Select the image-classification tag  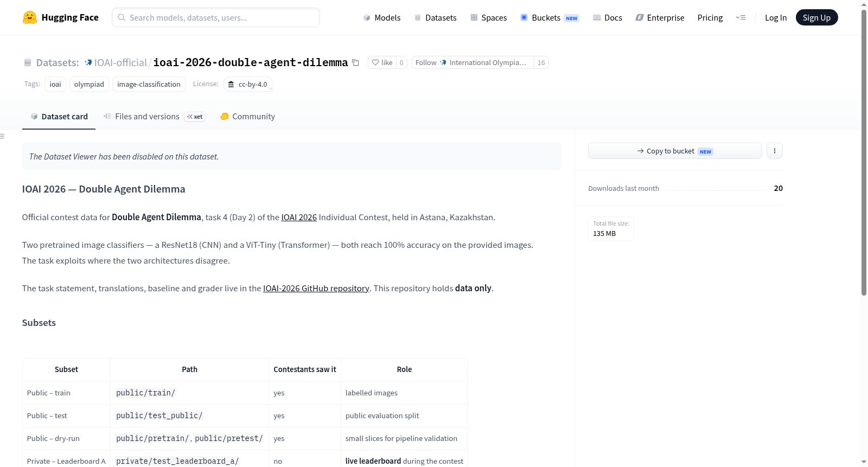[149, 84]
